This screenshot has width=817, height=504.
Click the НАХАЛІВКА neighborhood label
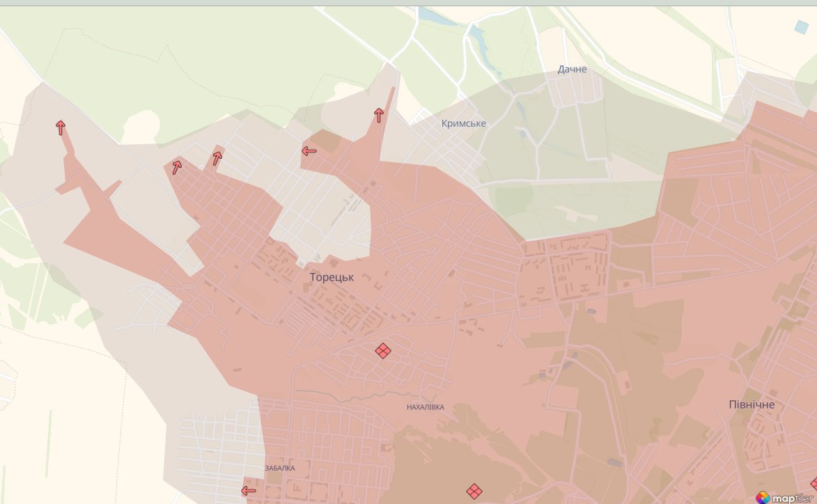click(425, 407)
